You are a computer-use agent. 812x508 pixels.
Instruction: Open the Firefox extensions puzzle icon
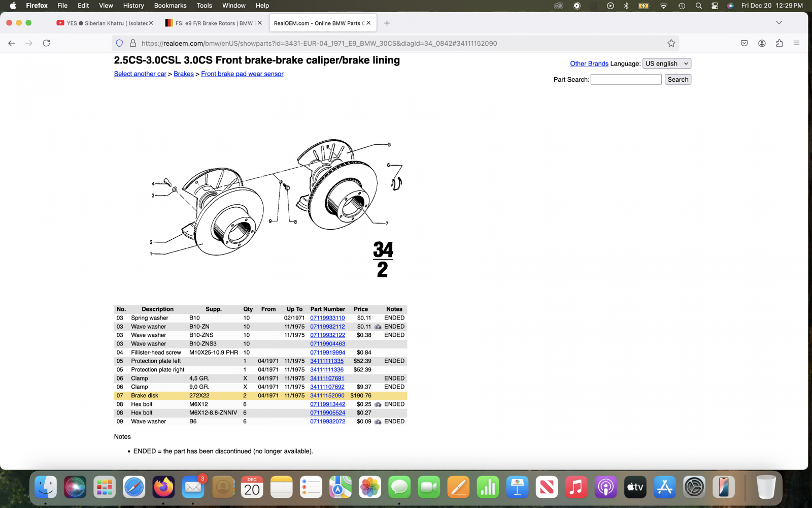779,43
